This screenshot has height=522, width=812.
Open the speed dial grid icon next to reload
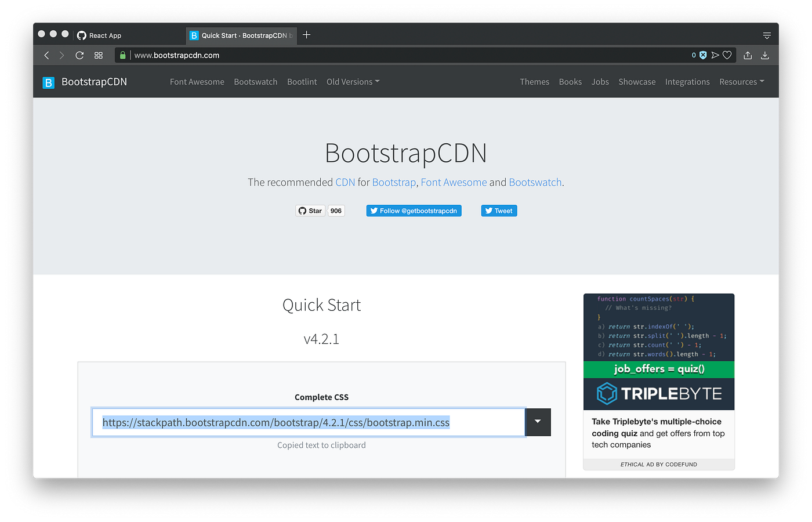click(98, 55)
